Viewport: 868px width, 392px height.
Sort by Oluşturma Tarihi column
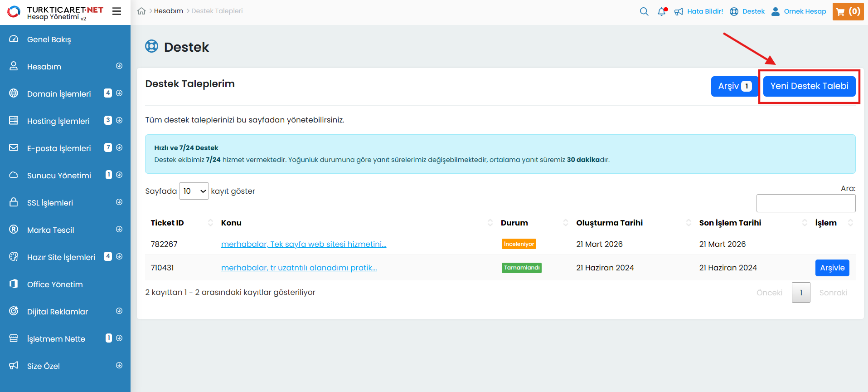(x=689, y=223)
